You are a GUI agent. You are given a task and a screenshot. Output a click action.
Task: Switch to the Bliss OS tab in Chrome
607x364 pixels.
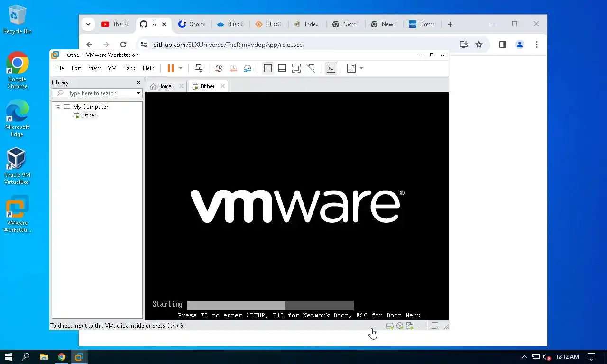(230, 24)
